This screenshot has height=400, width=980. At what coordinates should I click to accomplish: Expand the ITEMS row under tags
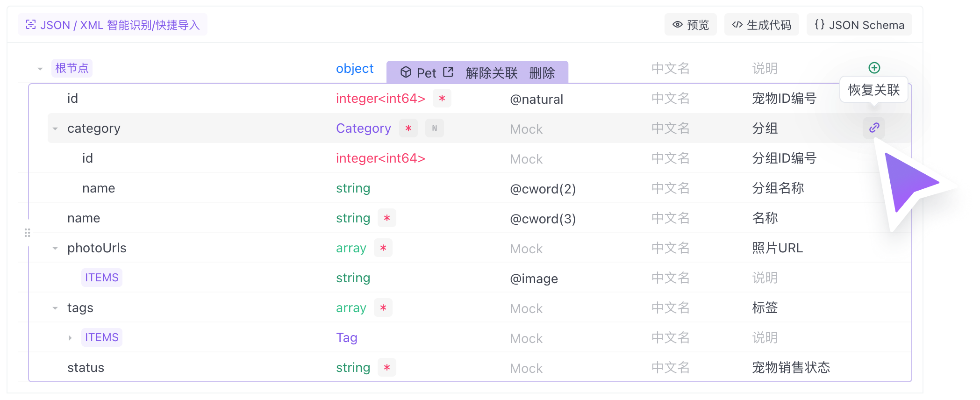click(70, 338)
